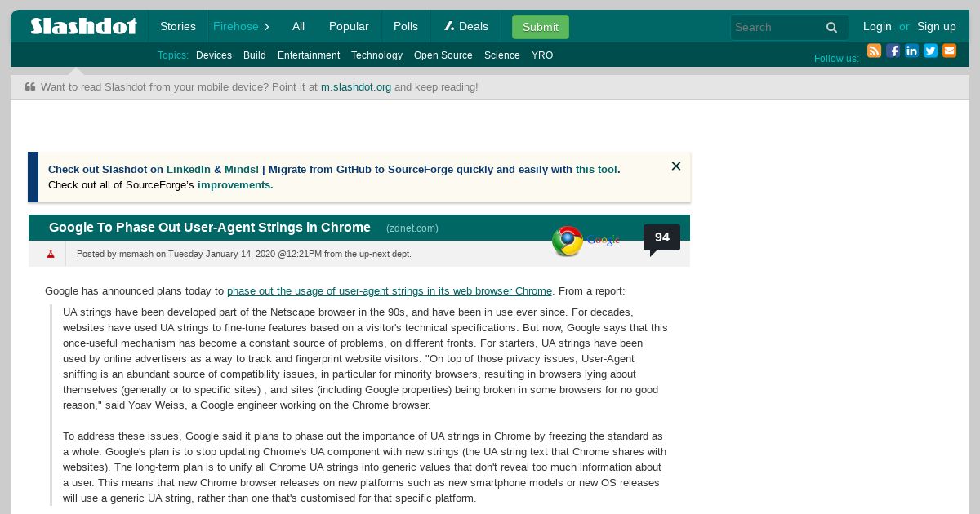
Task: Open Slashdot's Facebook page icon
Action: [x=893, y=51]
